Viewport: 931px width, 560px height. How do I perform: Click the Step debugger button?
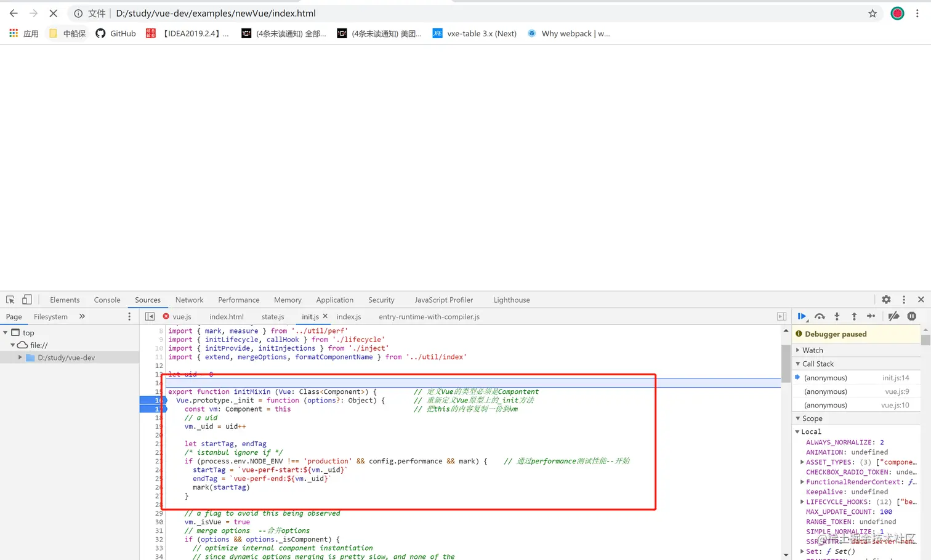(871, 316)
